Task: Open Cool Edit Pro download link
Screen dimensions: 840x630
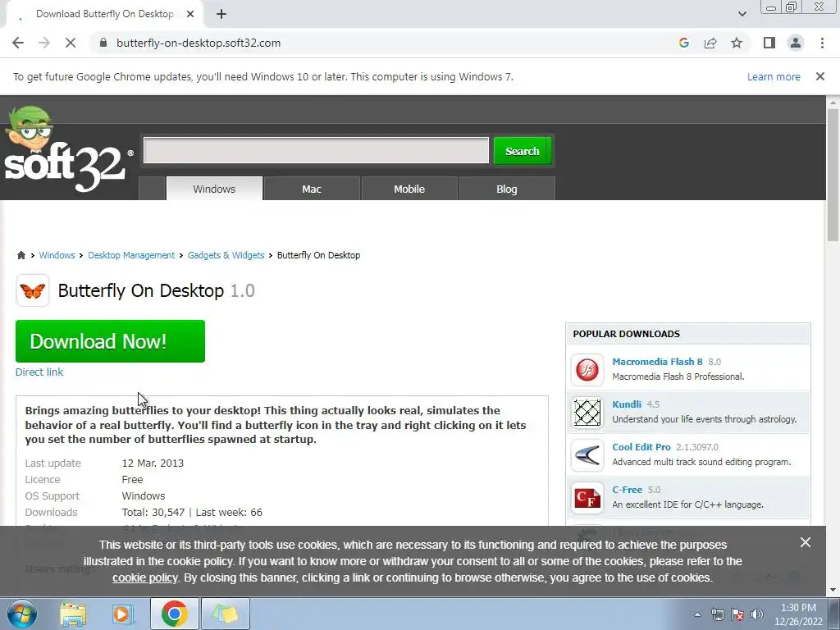Action: tap(641, 447)
